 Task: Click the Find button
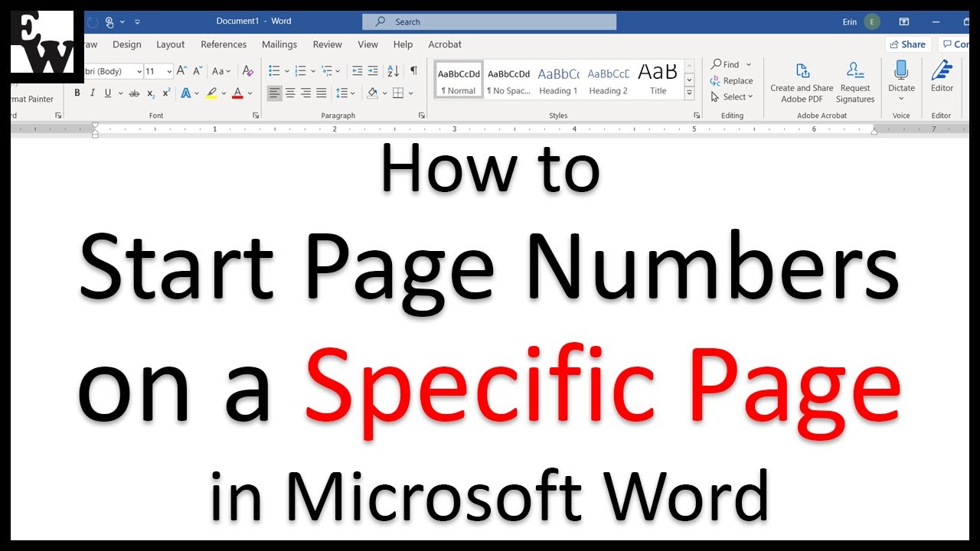(726, 65)
